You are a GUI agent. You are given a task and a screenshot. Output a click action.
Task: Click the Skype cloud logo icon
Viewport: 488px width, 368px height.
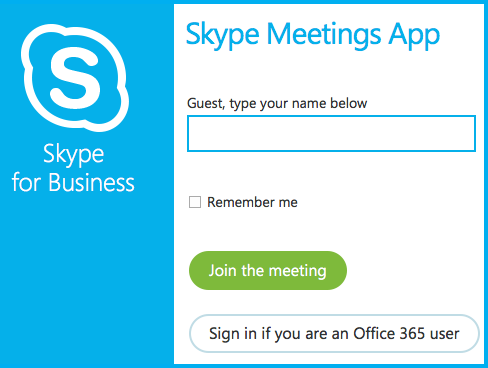75,77
